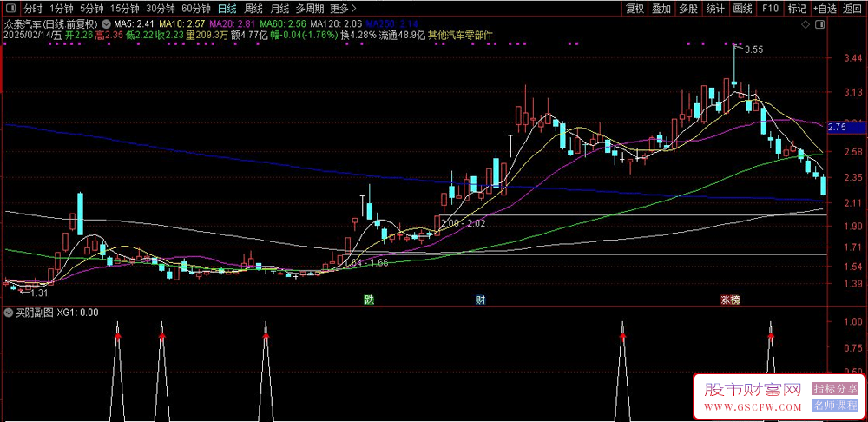Click the 3.55 high price label
The height and width of the screenshot is (422, 868).
click(754, 49)
